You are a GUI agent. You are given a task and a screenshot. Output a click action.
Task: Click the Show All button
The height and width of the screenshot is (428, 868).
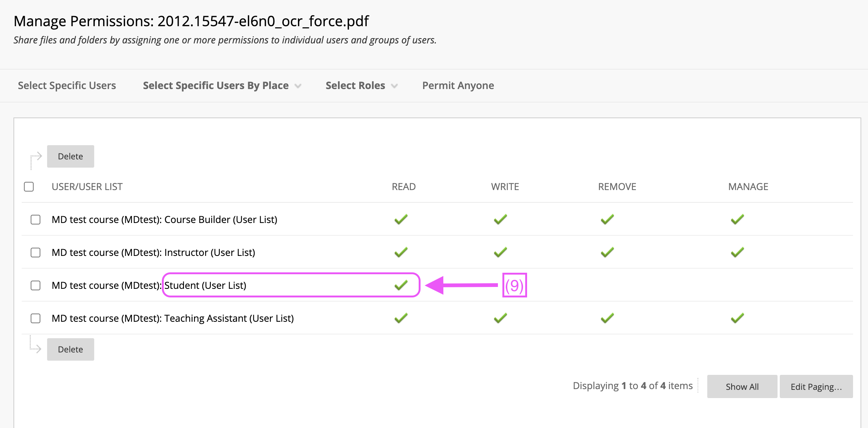click(x=742, y=386)
